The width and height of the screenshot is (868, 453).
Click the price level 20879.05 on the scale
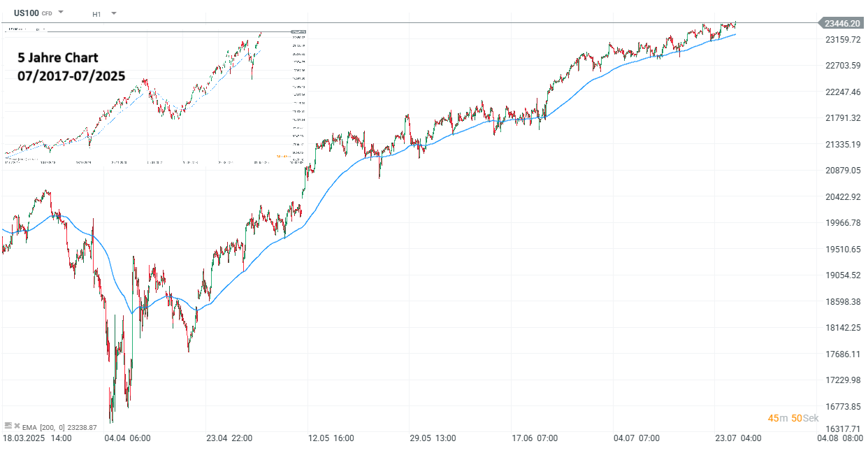point(843,169)
